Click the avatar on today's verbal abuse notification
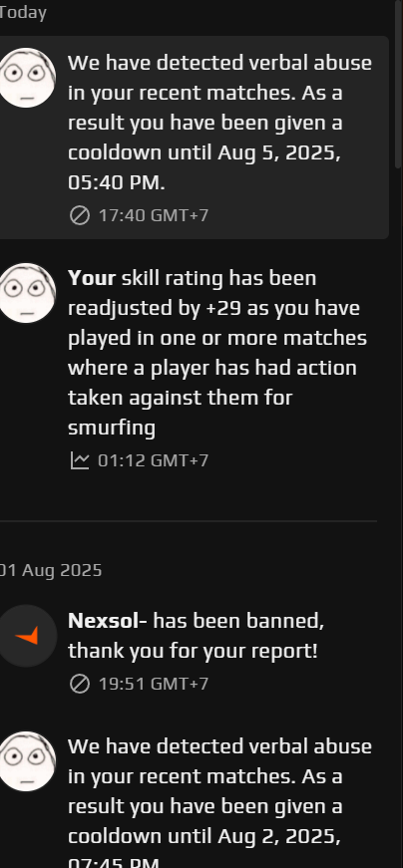Screen dimensions: 403x868 [x=27, y=78]
